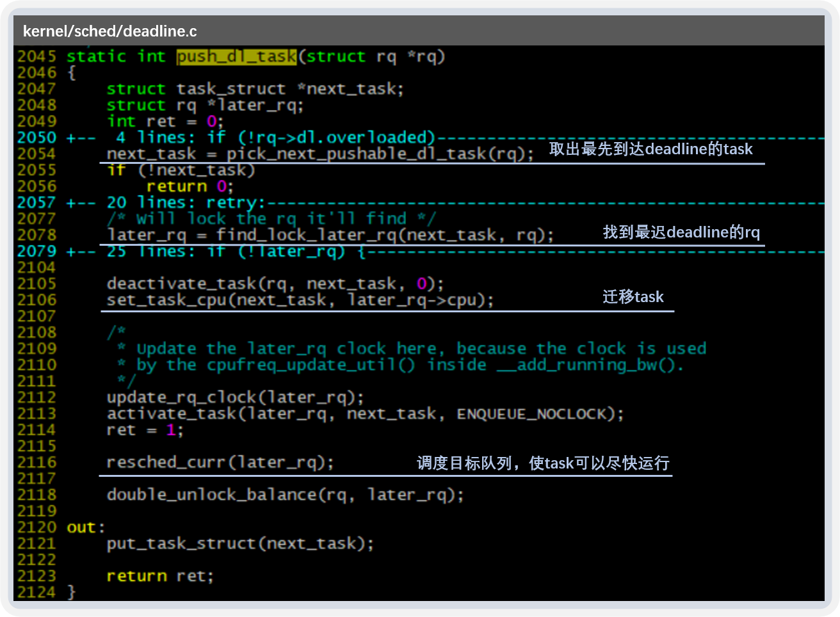Select the annotation '迁移task'
Viewport: 840px width, 617px height.
[x=633, y=296]
